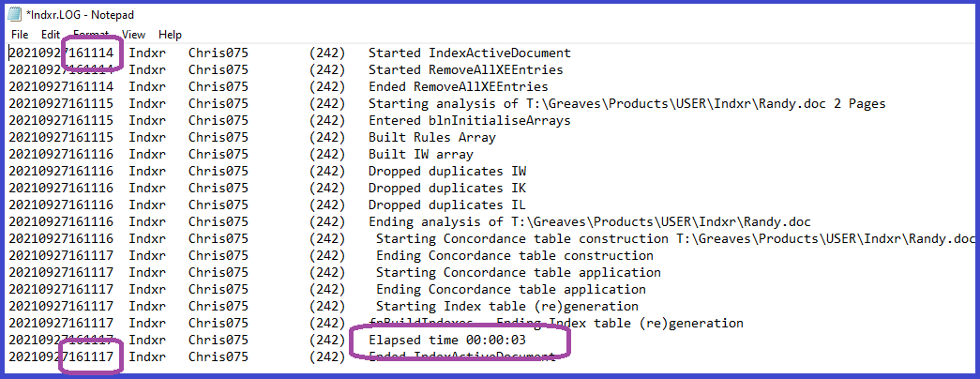Click the Built IW array line
Viewport: 980px width, 379px height.
(421, 155)
